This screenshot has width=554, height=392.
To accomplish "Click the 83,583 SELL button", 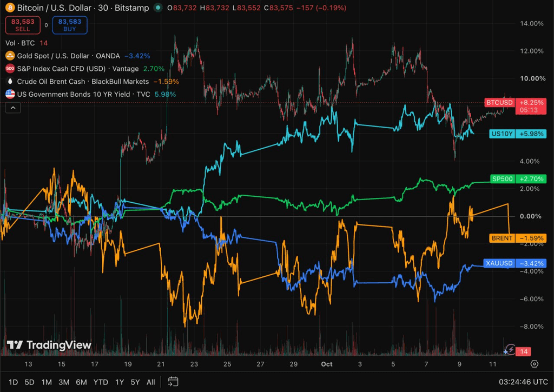I will pos(23,25).
